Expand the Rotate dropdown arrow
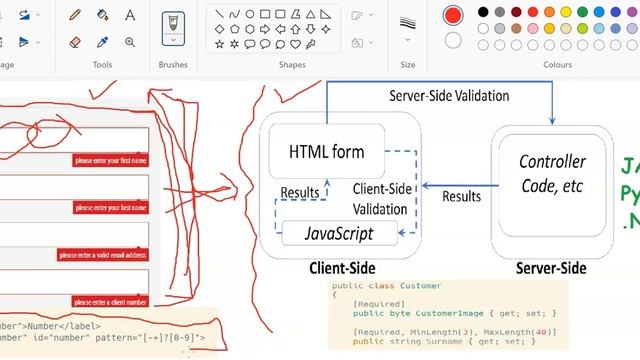Screen dimensions: 640x360 [x=38, y=15]
